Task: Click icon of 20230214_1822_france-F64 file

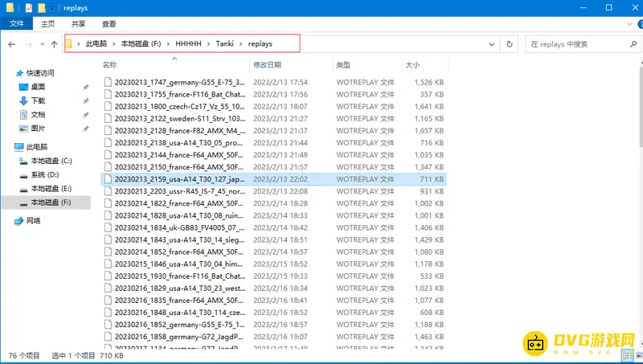Action: point(108,203)
